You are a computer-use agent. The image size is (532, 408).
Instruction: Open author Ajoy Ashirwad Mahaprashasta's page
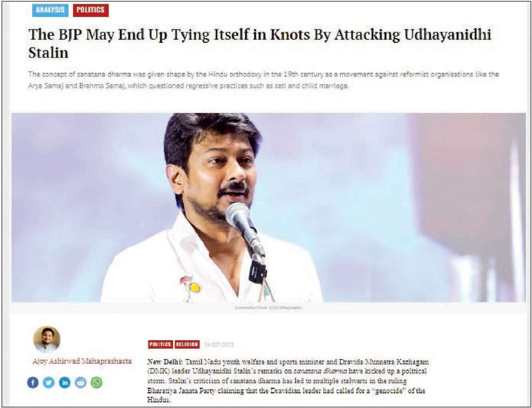click(82, 361)
